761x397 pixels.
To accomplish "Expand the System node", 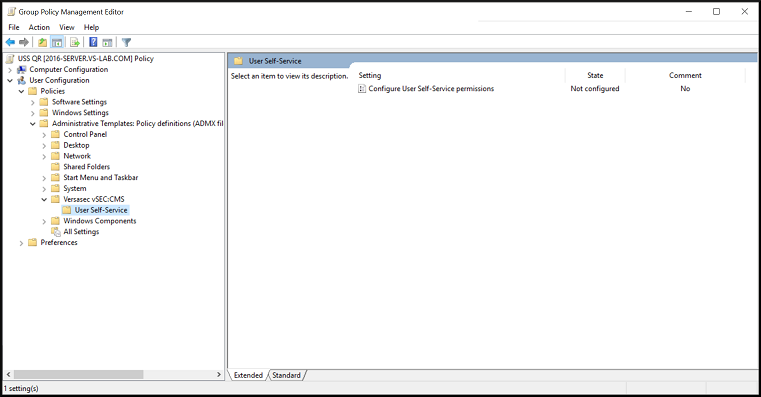I will tap(45, 189).
